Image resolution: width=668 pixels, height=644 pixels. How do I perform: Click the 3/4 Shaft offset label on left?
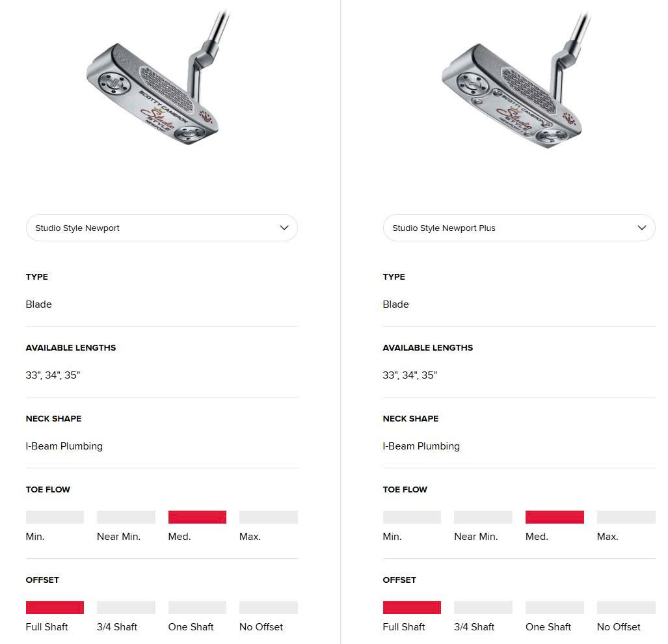[x=117, y=627]
